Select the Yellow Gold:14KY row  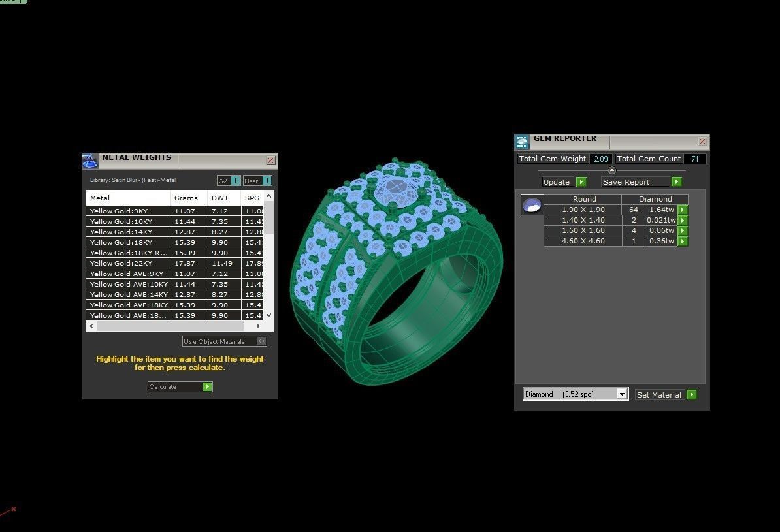(x=174, y=232)
